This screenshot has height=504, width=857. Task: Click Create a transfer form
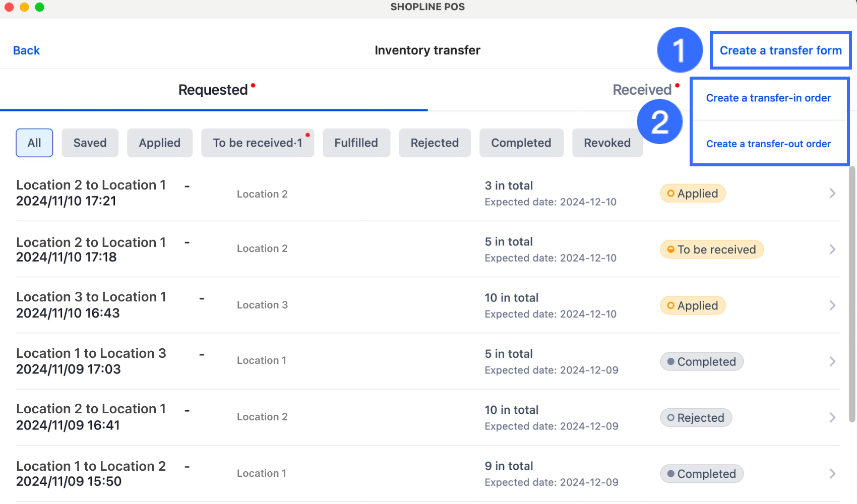pos(780,50)
